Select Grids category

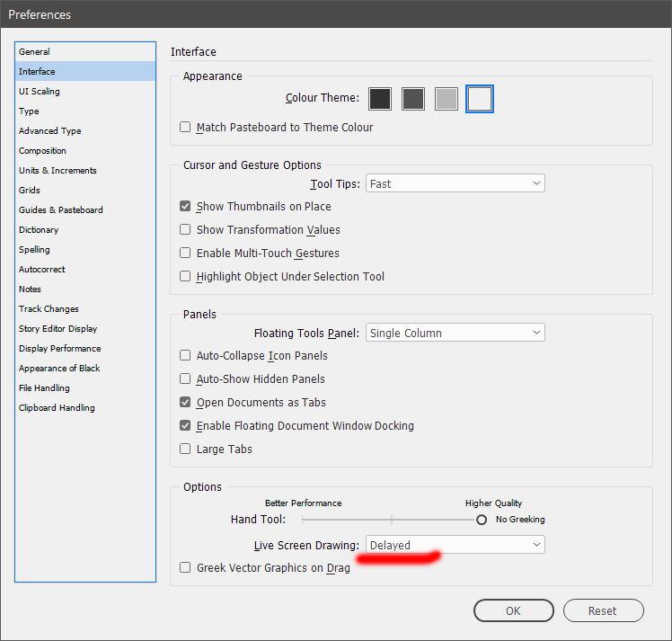pos(85,190)
